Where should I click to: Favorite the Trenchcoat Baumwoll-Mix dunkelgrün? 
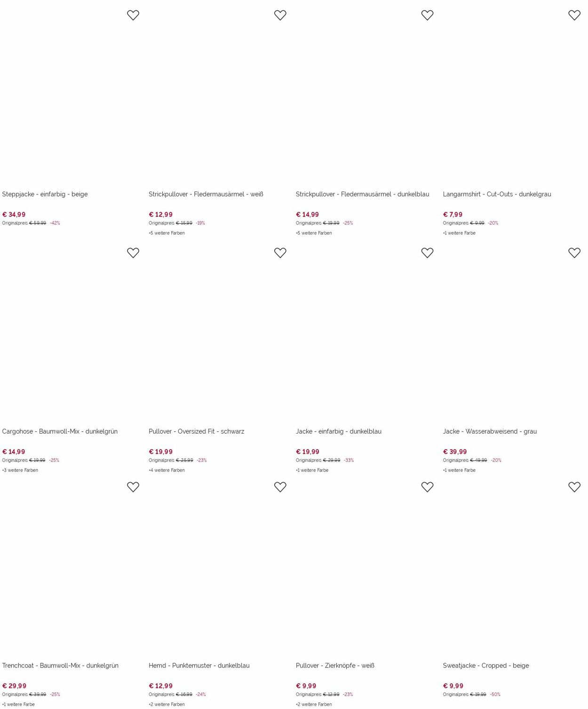coord(133,487)
